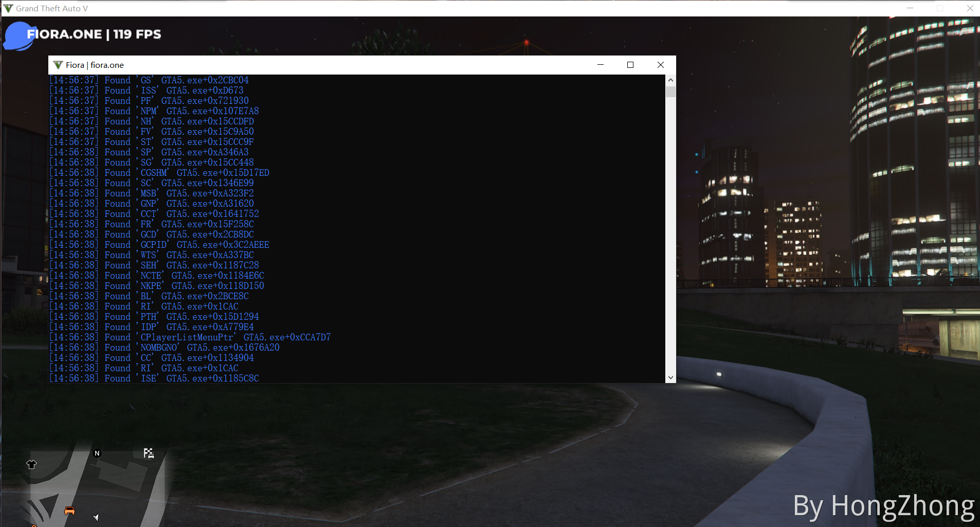Click log line 'NKPE' GTA5.exe+0x118D150
The width and height of the screenshot is (980, 527).
pyautogui.click(x=157, y=286)
